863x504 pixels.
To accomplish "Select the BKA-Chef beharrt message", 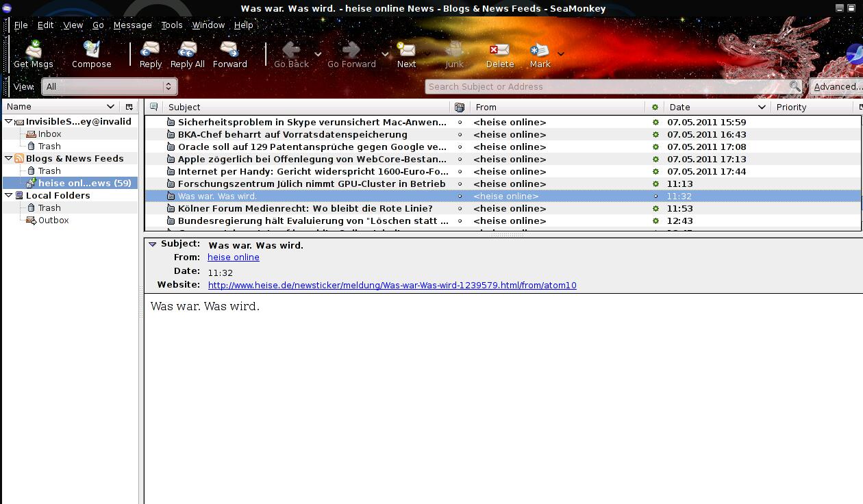I will (x=292, y=134).
